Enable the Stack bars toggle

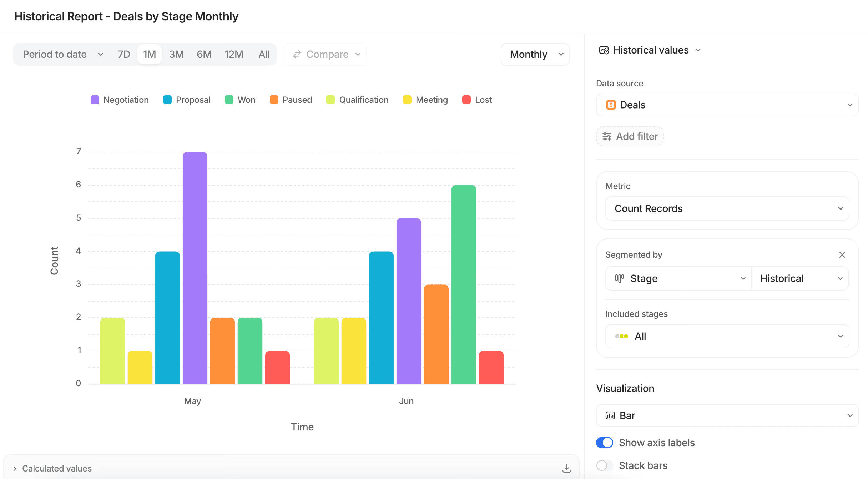(x=605, y=465)
